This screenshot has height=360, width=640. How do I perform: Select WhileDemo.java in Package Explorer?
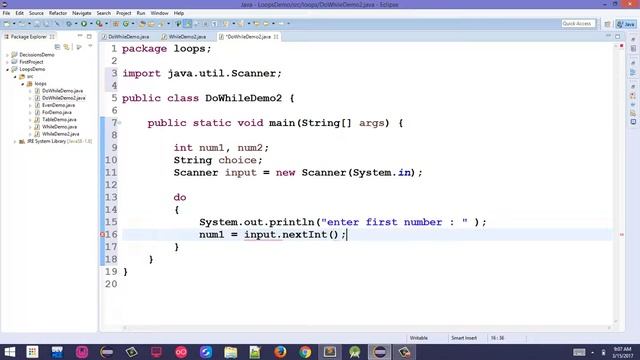pos(59,127)
